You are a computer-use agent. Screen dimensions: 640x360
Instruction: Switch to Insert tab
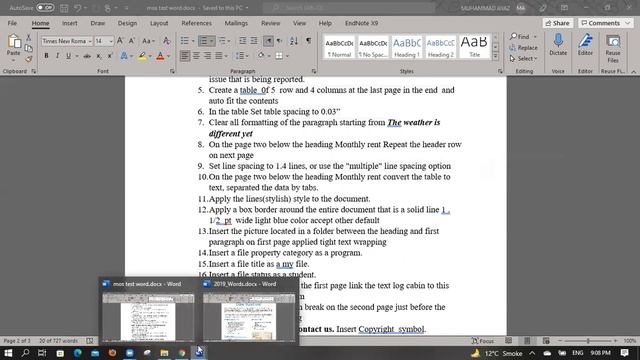point(69,23)
